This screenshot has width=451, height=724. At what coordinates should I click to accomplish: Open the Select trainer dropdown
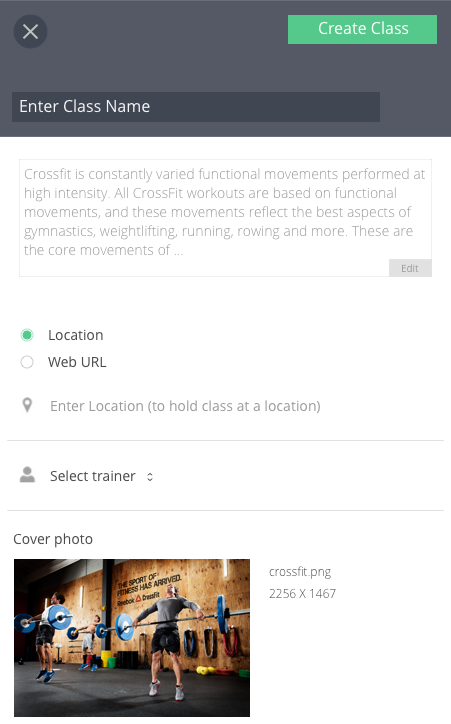[102, 476]
